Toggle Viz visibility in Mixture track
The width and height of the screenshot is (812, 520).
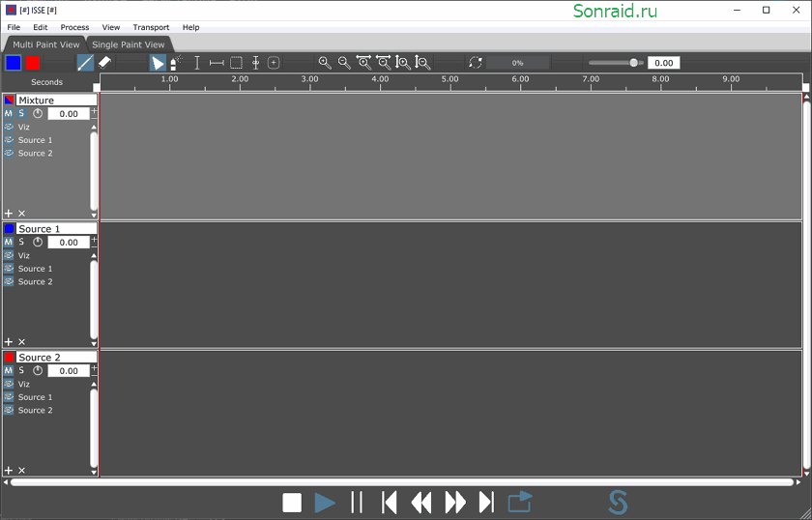pos(9,127)
